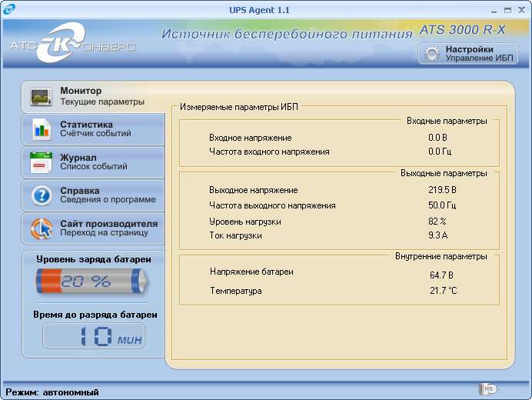The image size is (532, 400).
Task: Click the RS connection status icon
Action: coord(488,388)
